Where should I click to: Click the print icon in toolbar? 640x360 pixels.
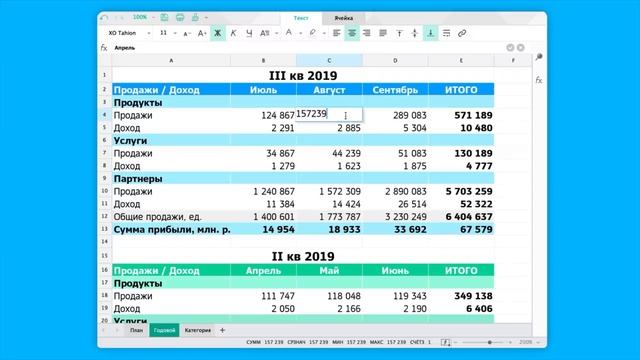[180, 18]
